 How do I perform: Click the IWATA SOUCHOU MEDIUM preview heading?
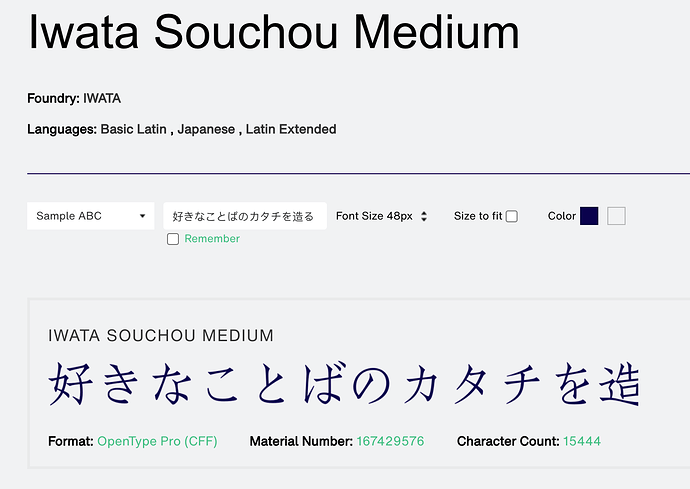click(161, 335)
